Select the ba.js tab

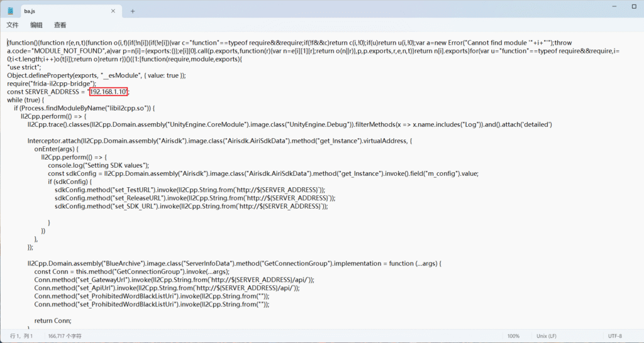tap(70, 11)
